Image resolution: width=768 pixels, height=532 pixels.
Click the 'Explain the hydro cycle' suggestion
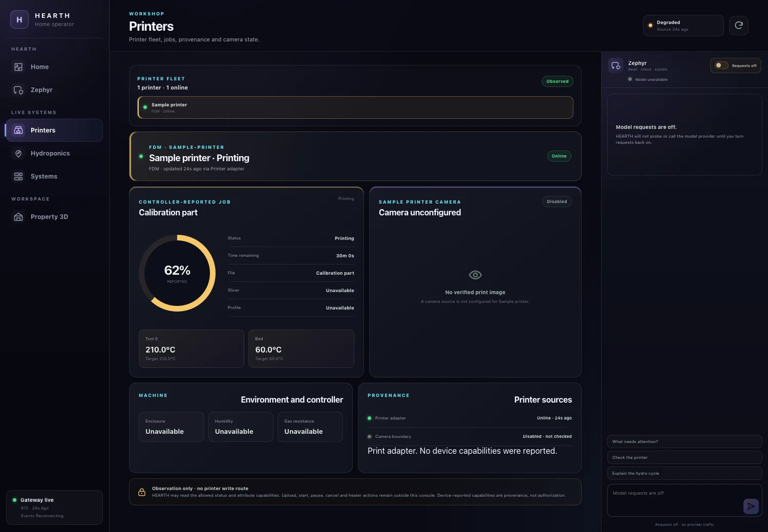(x=685, y=473)
